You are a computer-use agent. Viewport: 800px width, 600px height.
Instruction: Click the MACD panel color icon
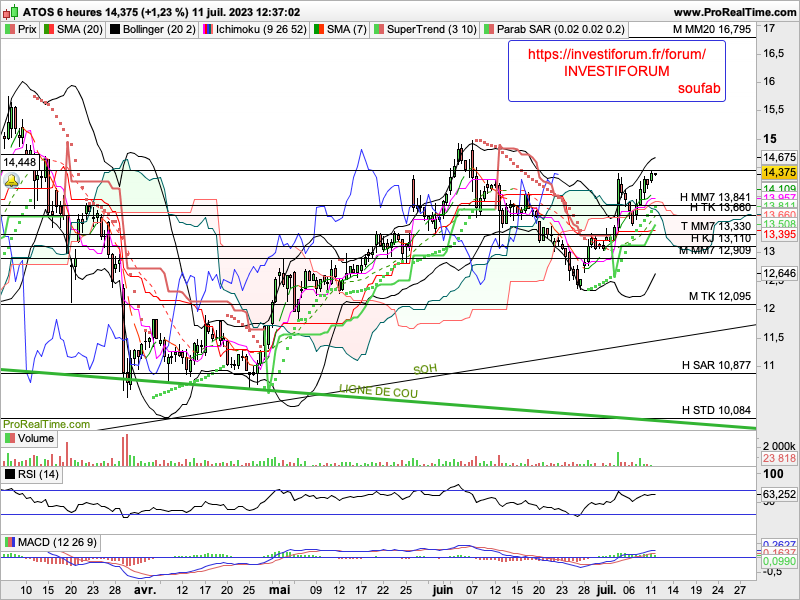[x=9, y=542]
